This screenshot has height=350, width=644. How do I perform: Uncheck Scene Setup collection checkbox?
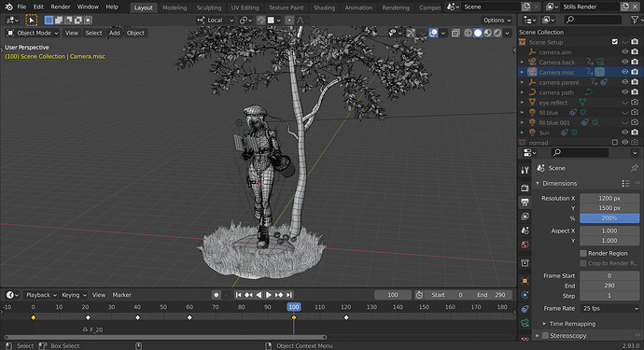click(x=614, y=42)
